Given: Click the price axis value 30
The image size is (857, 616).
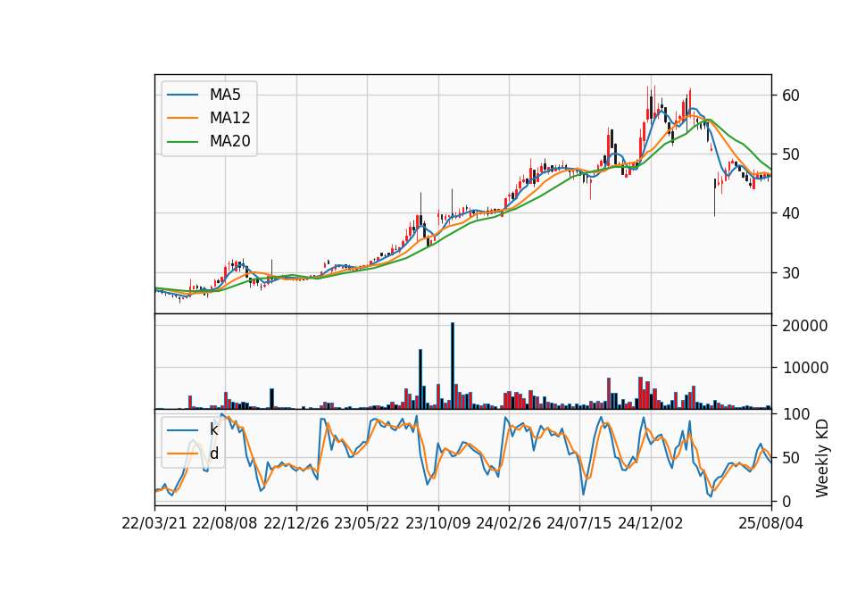Looking at the screenshot, I should [791, 273].
